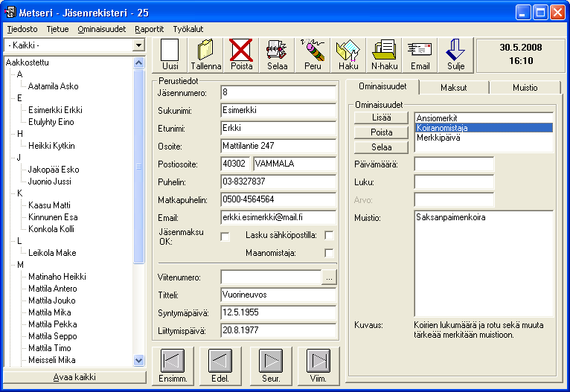Click the Metseri application title bar icon
Image resolution: width=570 pixels, height=392 pixels.
10,13
